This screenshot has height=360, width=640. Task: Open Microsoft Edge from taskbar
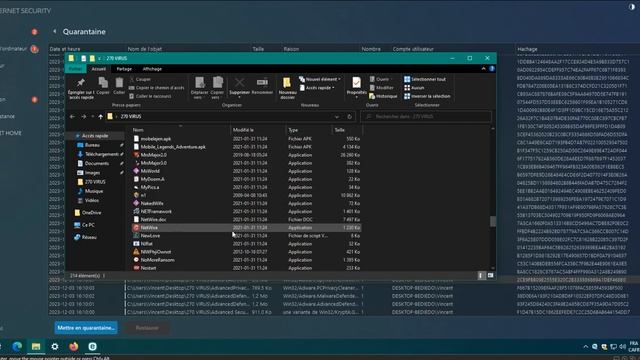coord(17,347)
